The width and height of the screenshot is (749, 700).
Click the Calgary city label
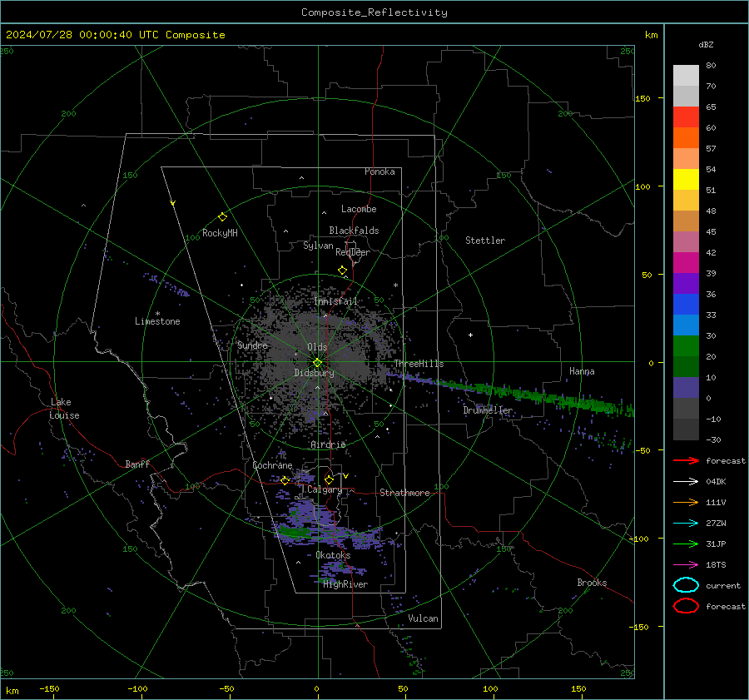tap(325, 489)
